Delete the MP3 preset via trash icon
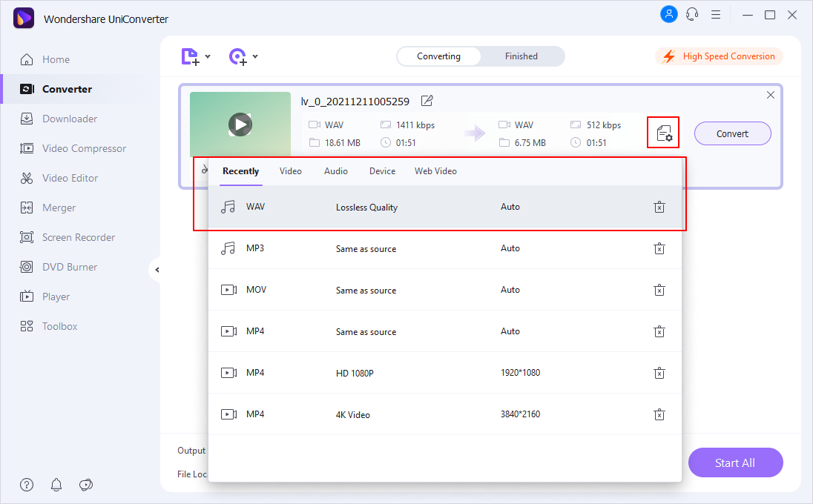Image resolution: width=813 pixels, height=504 pixels. click(659, 248)
